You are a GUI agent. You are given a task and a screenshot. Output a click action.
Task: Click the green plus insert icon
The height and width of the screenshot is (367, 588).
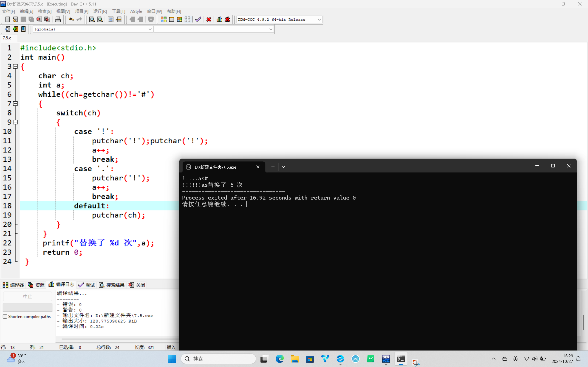coord(15,29)
